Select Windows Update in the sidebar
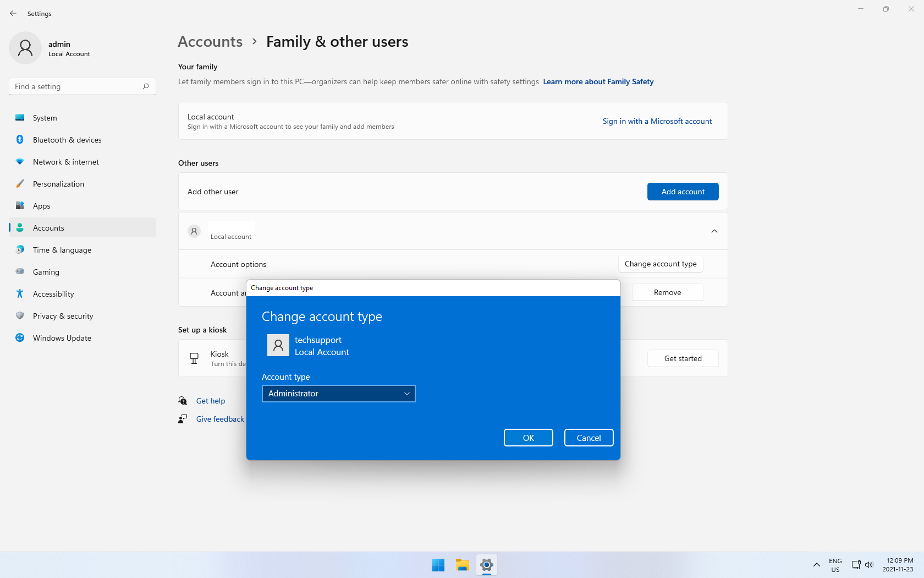 tap(62, 338)
